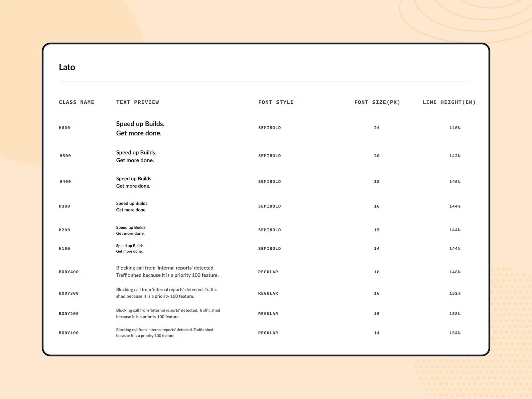Click font size 20 in H500 row
This screenshot has height=399, width=532.
pyautogui.click(x=377, y=156)
